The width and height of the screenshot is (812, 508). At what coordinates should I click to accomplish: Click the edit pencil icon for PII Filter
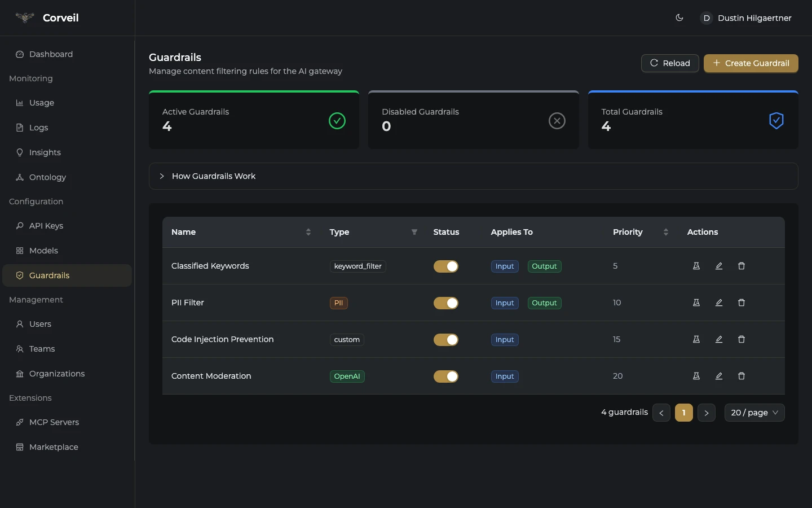click(718, 303)
